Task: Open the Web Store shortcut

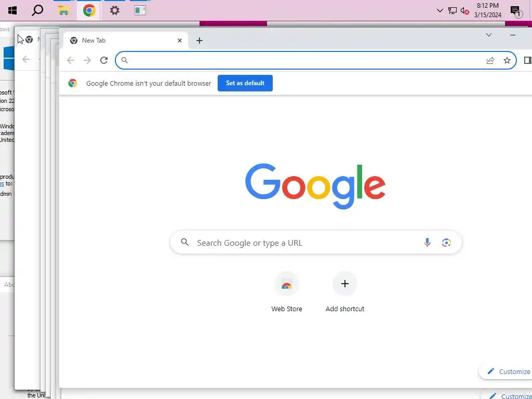Action: pyautogui.click(x=287, y=292)
